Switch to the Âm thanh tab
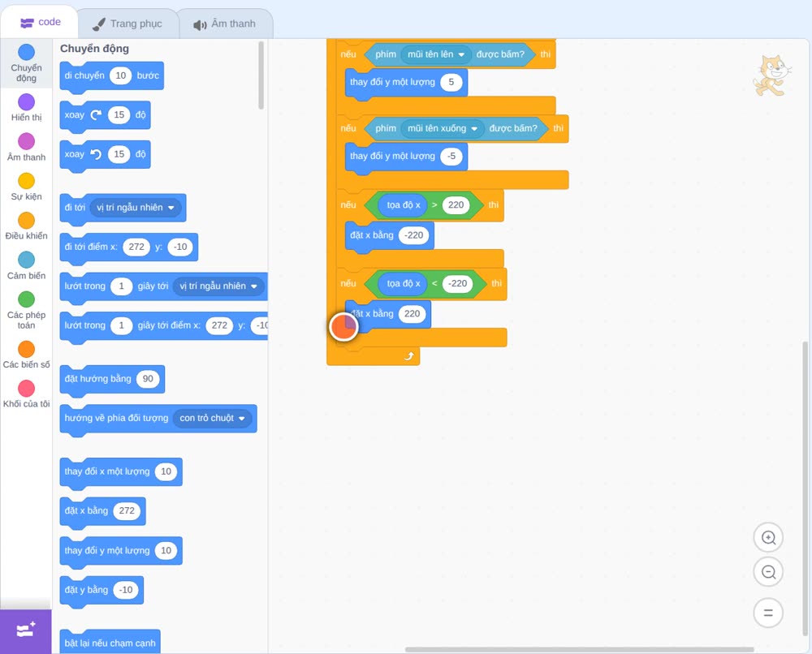Viewport: 812px width, 654px height. coord(225,24)
